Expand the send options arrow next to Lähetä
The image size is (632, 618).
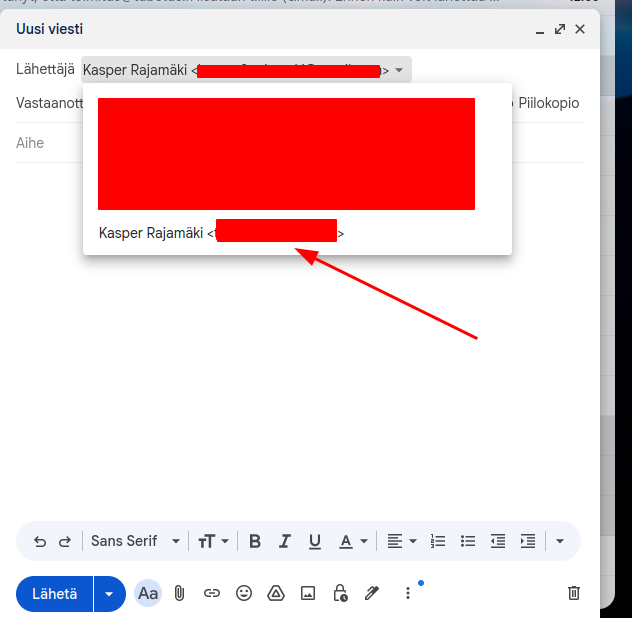109,593
